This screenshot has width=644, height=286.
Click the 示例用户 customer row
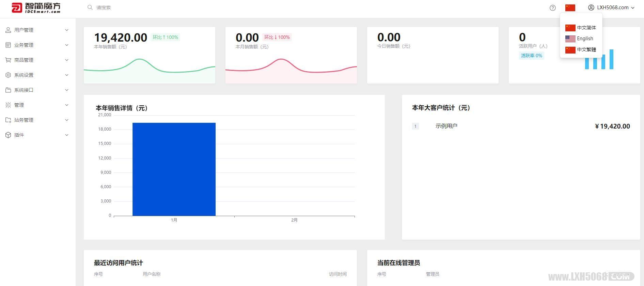[521, 126]
